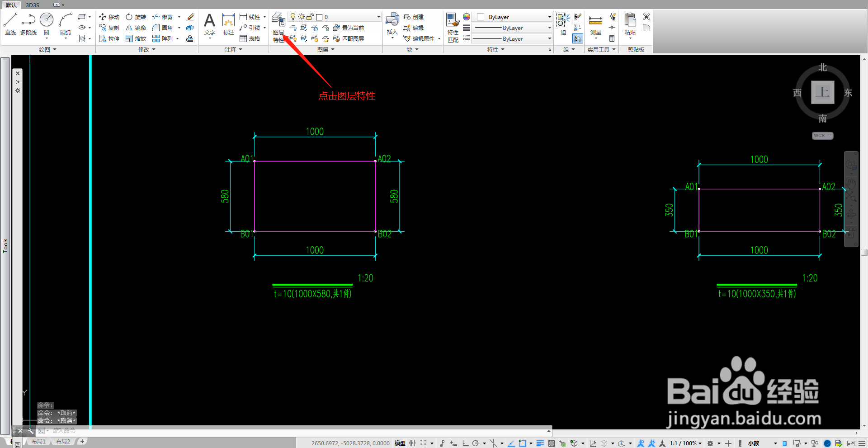Click Match Properties (特性匹配) icon
This screenshot has height=448, width=868.
click(x=453, y=28)
